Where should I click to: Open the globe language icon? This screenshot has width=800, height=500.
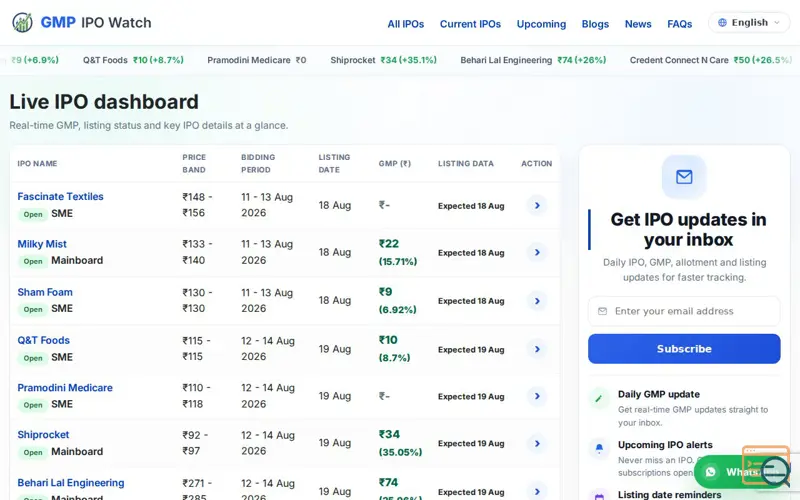tap(722, 22)
